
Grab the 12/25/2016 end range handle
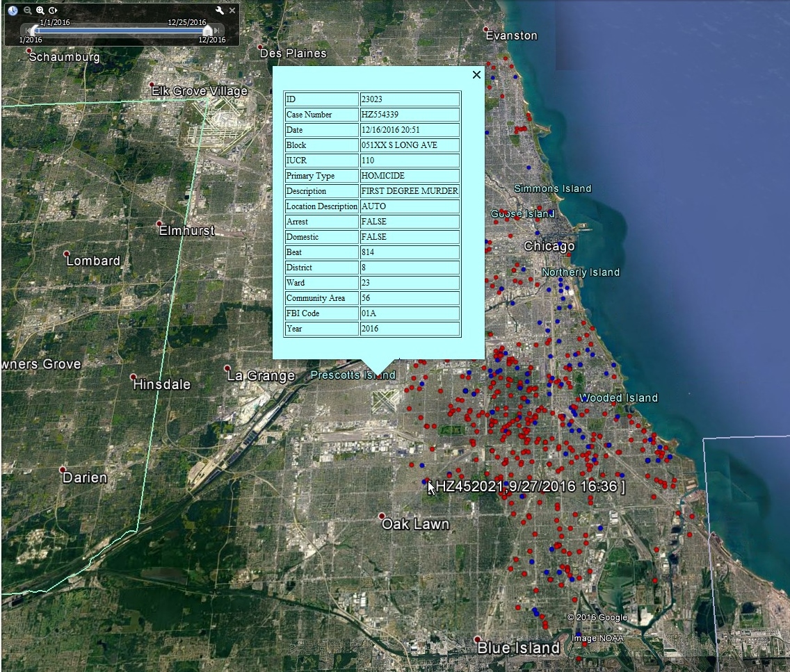pos(207,31)
